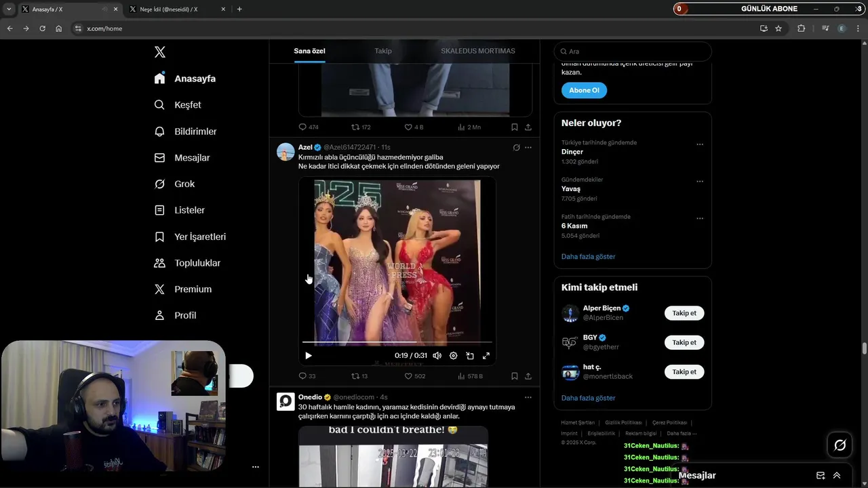
Task: Open account options three dots menu
Action: 256,467
